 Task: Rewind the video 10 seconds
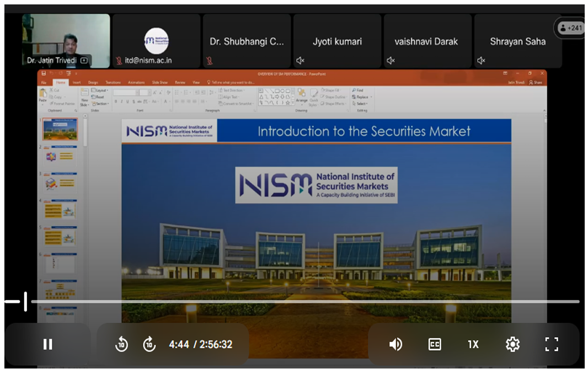(x=121, y=344)
